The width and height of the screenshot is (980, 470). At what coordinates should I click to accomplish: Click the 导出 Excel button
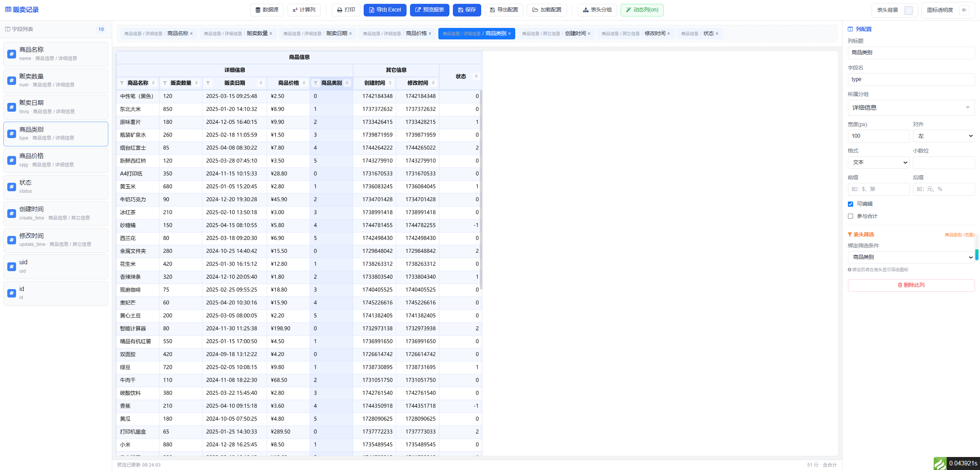[385, 10]
